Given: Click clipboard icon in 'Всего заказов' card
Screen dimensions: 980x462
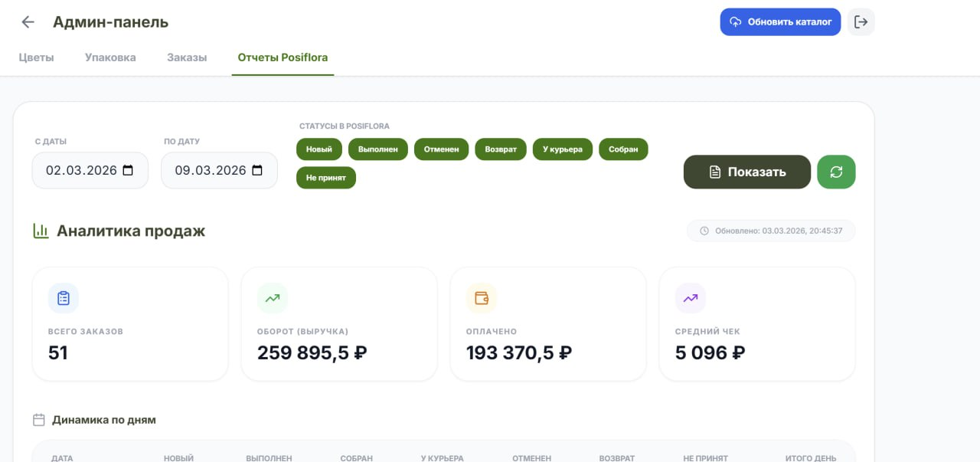Looking at the screenshot, I should pos(64,298).
